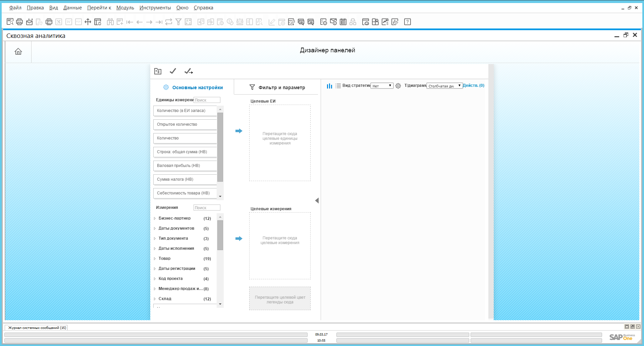Click the Send Email envelope icon
Viewport: 644px width, 346px height.
pyautogui.click(x=30, y=22)
